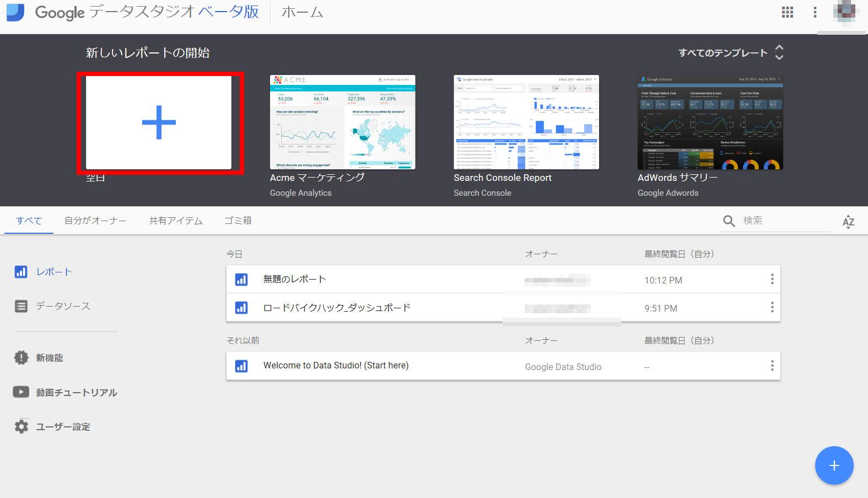This screenshot has height=498, width=868.
Task: Select レポート in the sidebar
Action: (x=54, y=272)
